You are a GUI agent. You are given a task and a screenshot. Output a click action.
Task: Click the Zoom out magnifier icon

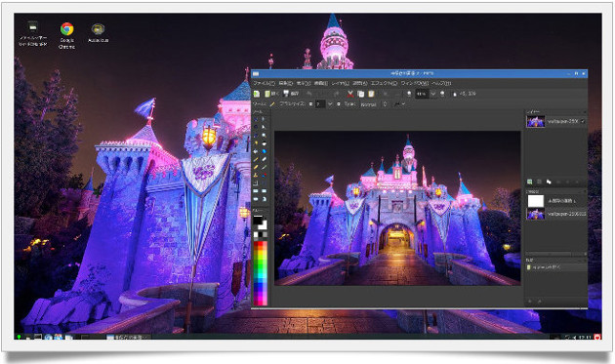tap(409, 94)
